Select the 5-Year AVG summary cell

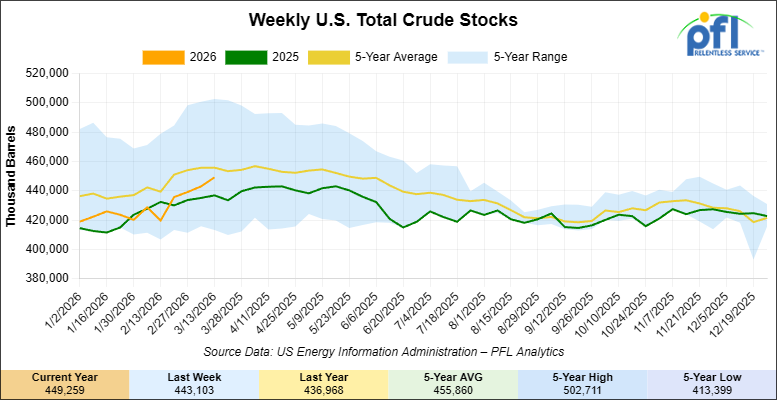pos(452,381)
